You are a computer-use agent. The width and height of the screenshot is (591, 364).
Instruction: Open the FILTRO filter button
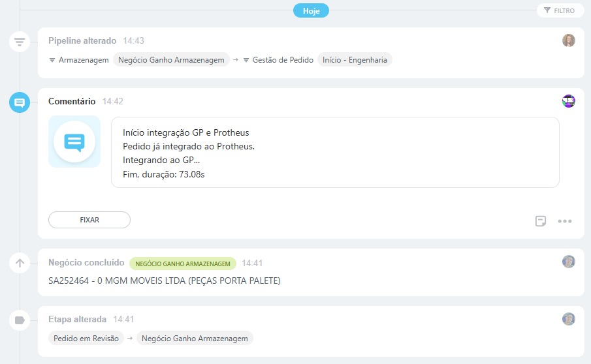click(560, 10)
